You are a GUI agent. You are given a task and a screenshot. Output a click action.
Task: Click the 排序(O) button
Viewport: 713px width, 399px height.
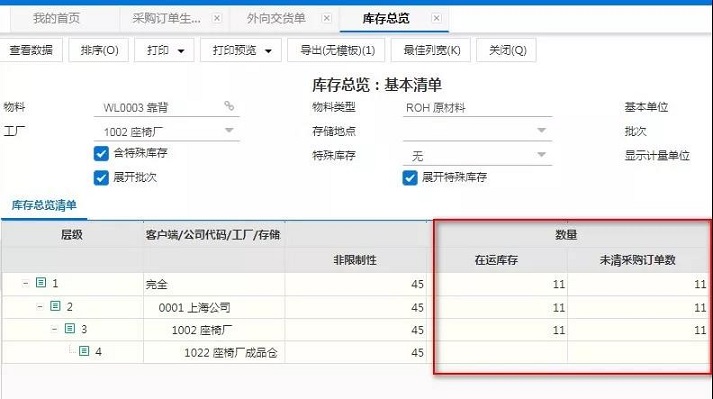99,50
